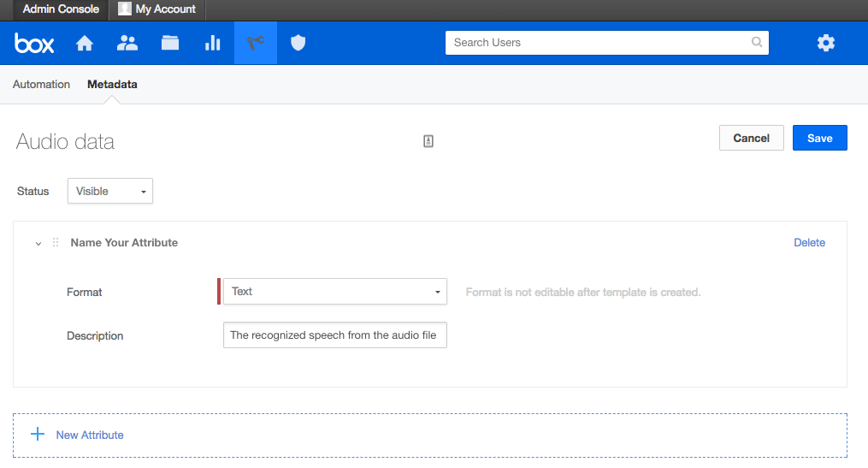Delete the attribute via Delete link
868x468 pixels.
[x=809, y=243]
